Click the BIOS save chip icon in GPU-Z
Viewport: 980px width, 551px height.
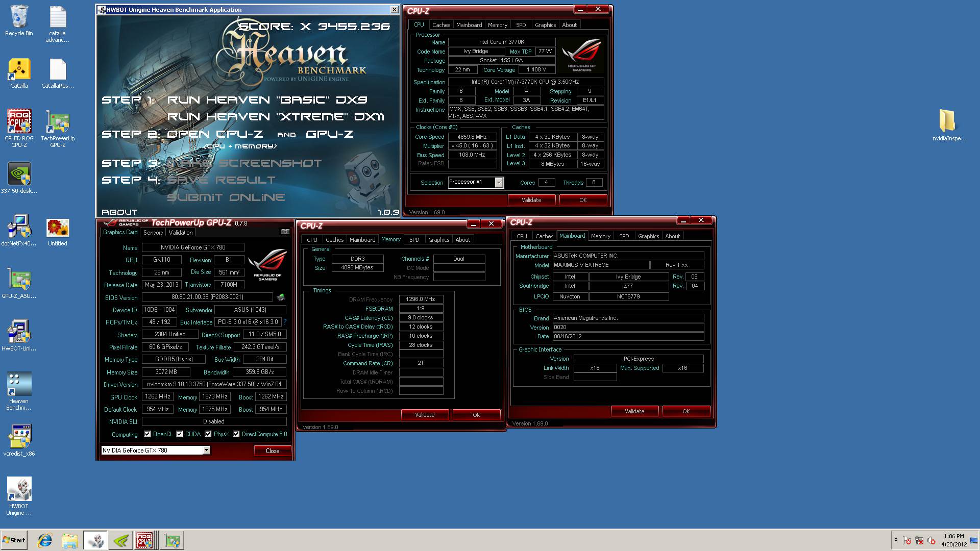pos(281,297)
